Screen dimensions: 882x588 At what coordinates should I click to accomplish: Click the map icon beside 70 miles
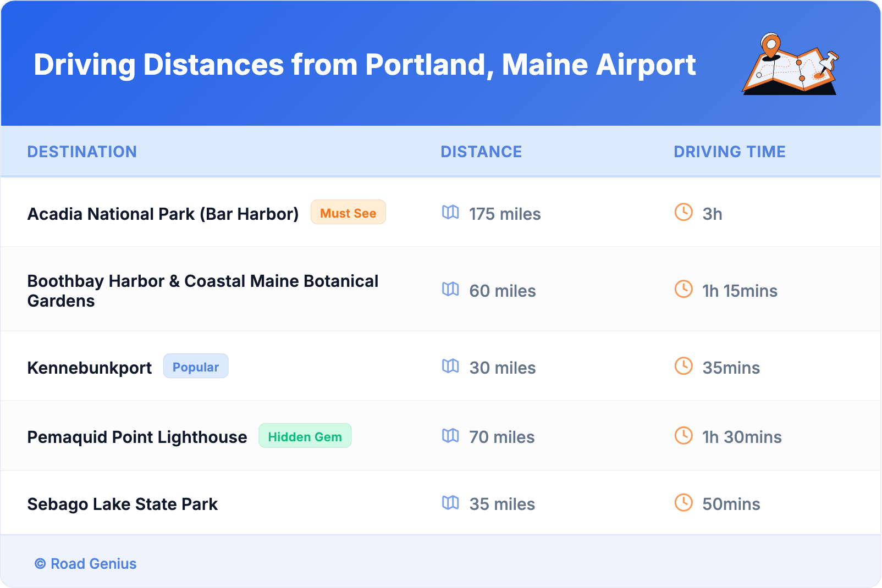450,436
